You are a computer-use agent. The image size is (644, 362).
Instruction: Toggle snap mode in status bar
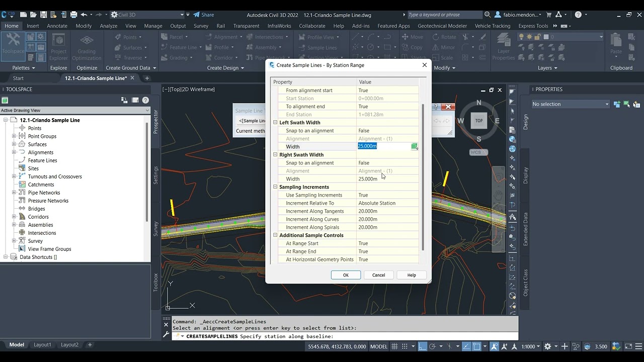tap(406, 346)
